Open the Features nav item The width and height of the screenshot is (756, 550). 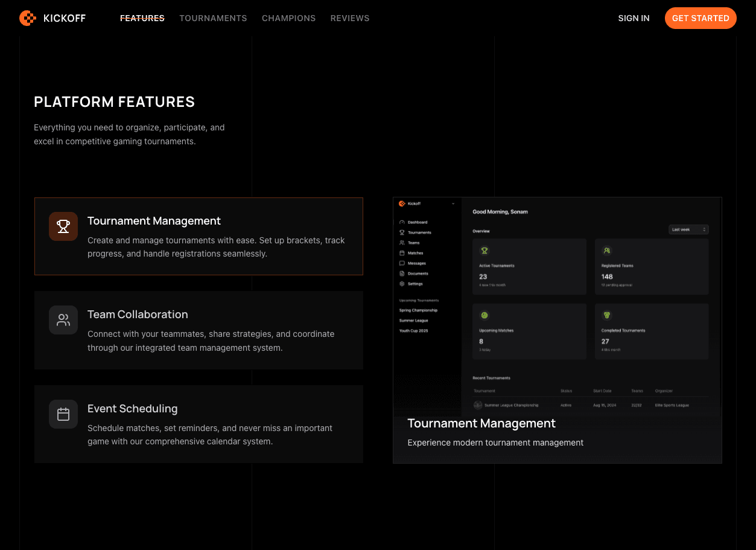pyautogui.click(x=142, y=18)
